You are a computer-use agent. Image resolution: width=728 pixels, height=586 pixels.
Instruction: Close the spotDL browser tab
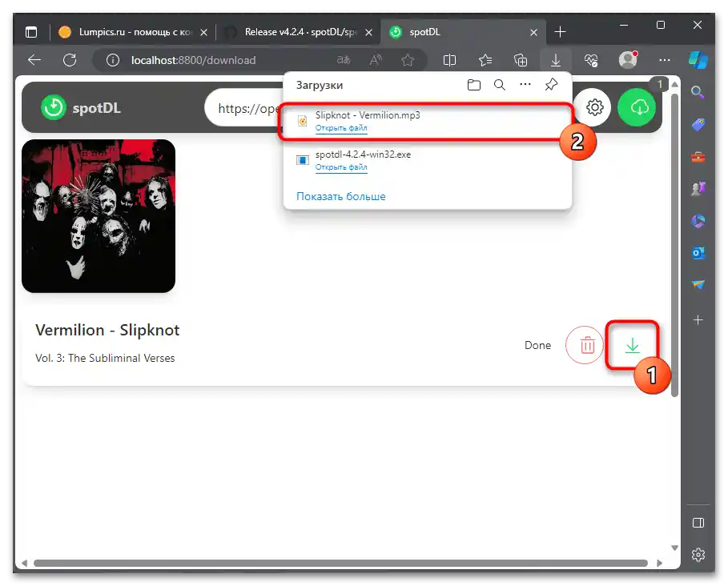[x=534, y=33]
